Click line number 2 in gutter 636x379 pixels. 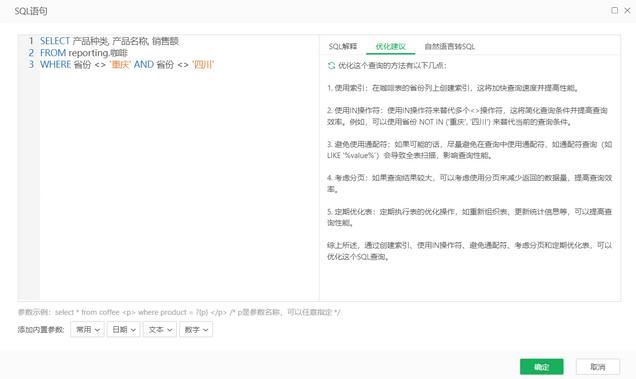click(x=31, y=53)
